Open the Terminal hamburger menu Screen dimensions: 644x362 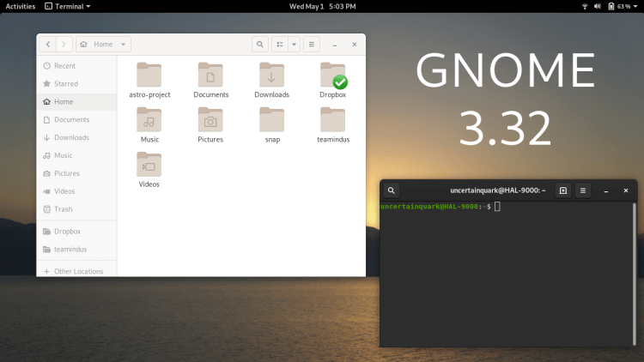[583, 190]
